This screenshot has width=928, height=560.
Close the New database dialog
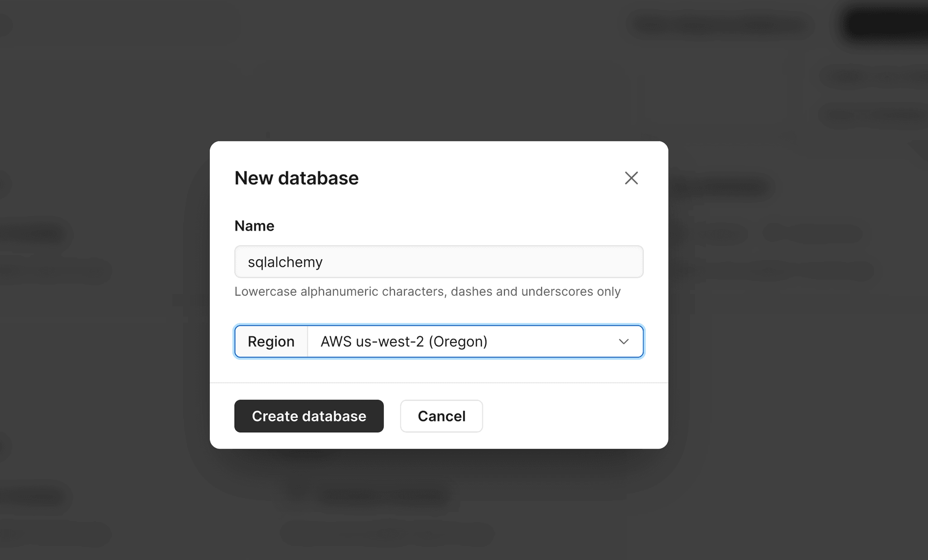pos(631,178)
